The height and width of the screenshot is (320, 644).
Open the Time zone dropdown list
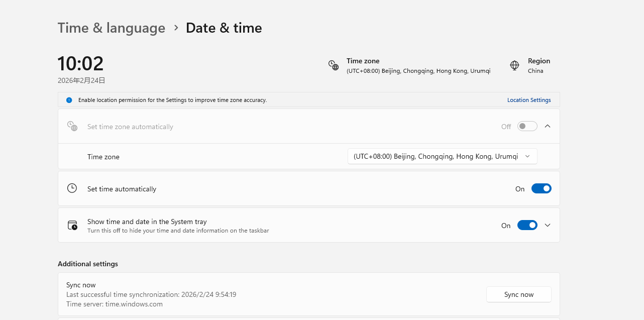442,156
